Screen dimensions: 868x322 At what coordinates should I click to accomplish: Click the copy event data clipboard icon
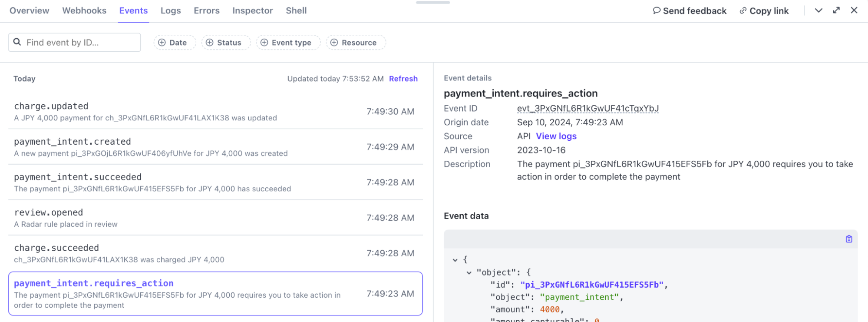(848, 239)
